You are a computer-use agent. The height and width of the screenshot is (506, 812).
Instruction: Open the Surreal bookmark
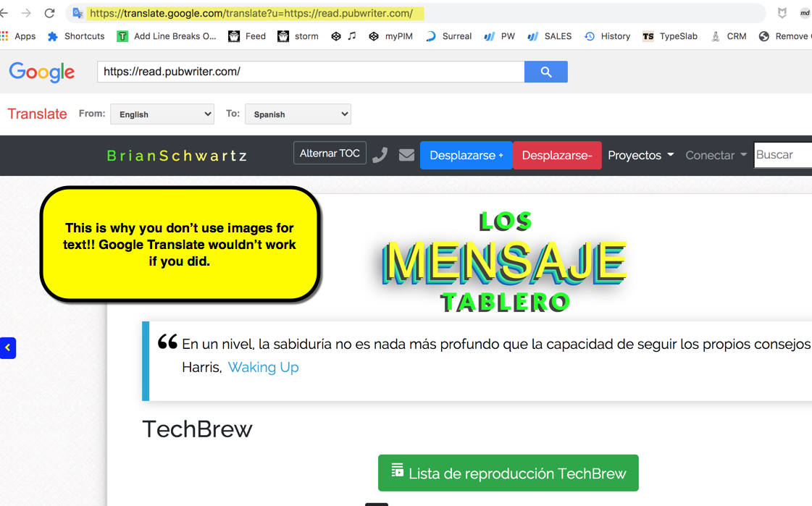pyautogui.click(x=448, y=36)
